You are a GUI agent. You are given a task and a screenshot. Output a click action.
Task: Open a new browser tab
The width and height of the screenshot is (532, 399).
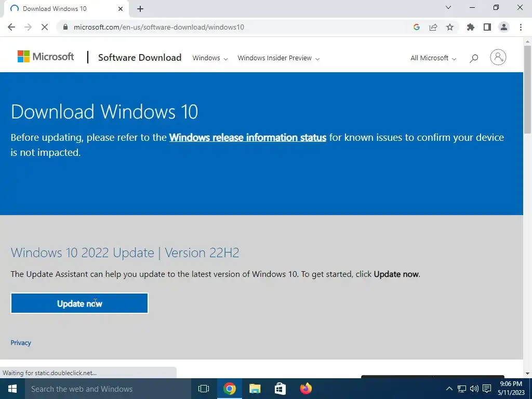(140, 9)
